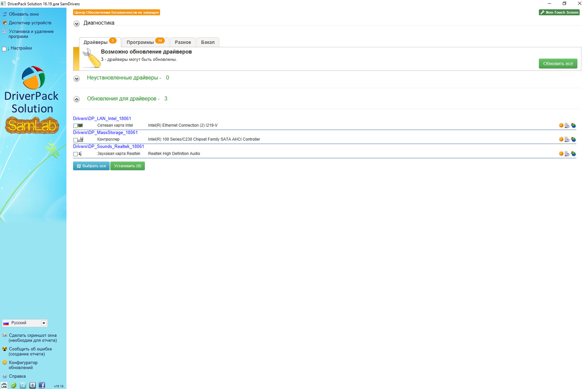
Task: Check the Realtek High Definition Audio checkbox
Action: pyautogui.click(x=75, y=154)
